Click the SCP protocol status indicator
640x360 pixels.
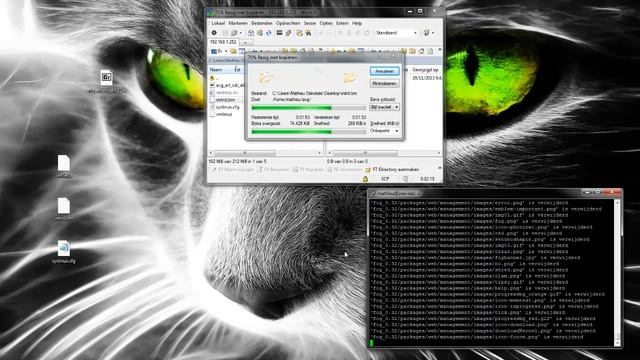(x=385, y=179)
